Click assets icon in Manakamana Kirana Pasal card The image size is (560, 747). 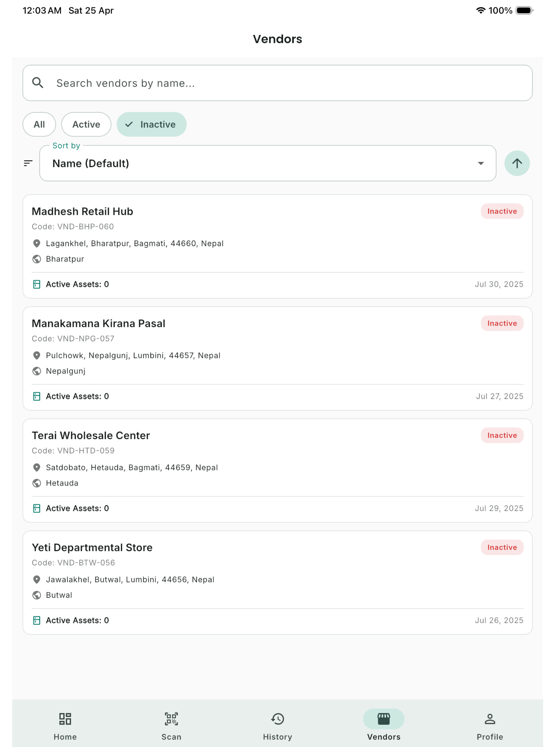[37, 396]
